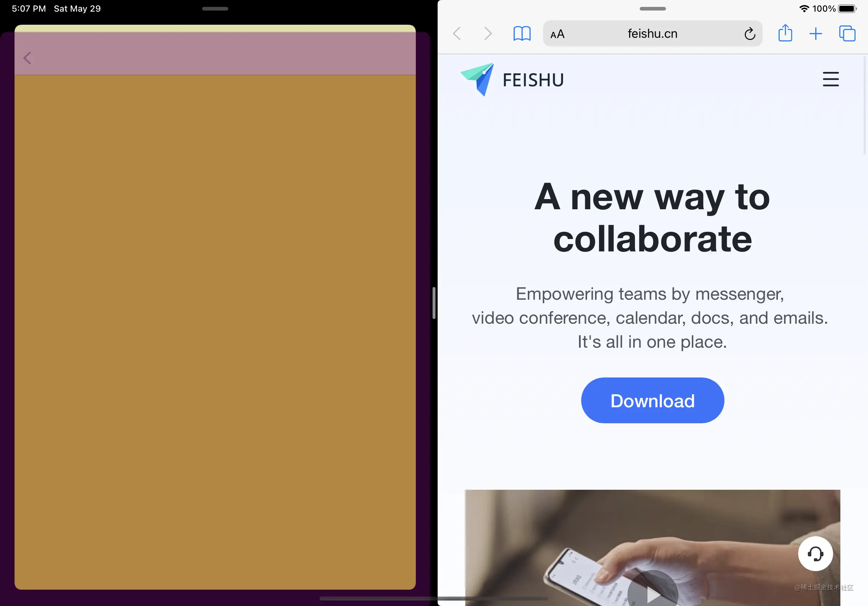868x606 pixels.
Task: Click the back arrow in left app
Action: (27, 58)
